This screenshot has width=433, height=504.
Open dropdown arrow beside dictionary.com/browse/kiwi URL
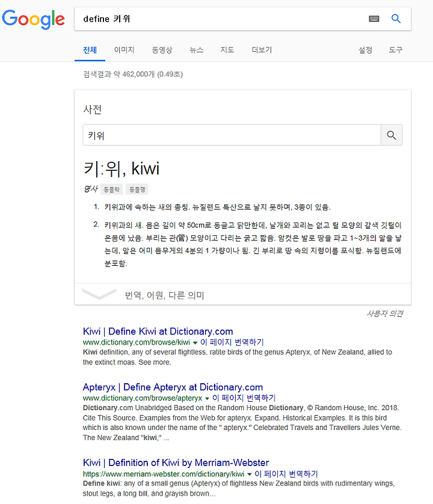click(x=195, y=343)
